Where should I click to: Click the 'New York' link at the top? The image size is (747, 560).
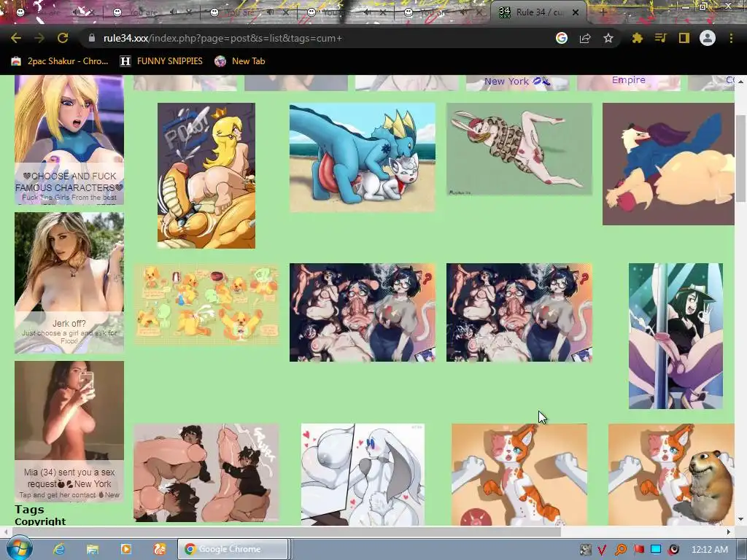[517, 81]
